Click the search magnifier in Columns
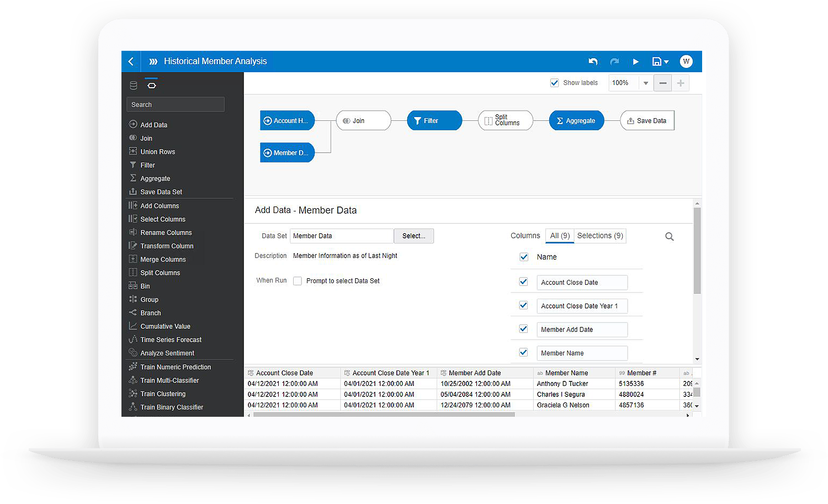 670,237
